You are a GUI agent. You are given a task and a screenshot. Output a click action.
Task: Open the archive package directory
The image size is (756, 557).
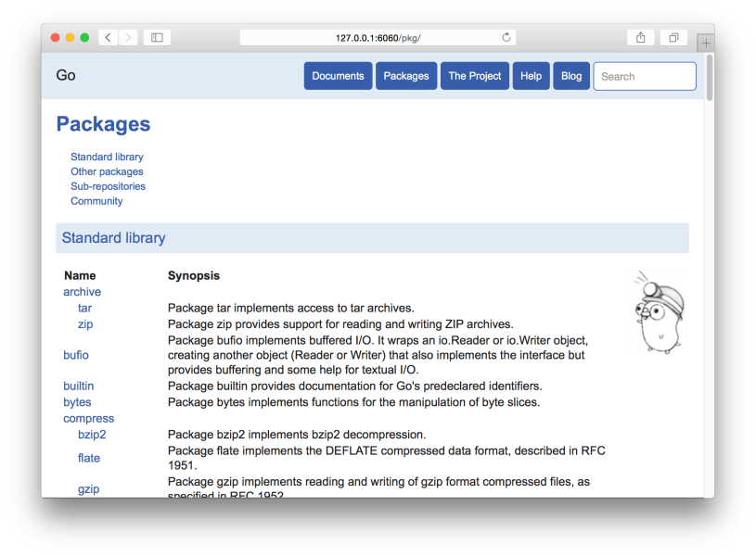(82, 292)
